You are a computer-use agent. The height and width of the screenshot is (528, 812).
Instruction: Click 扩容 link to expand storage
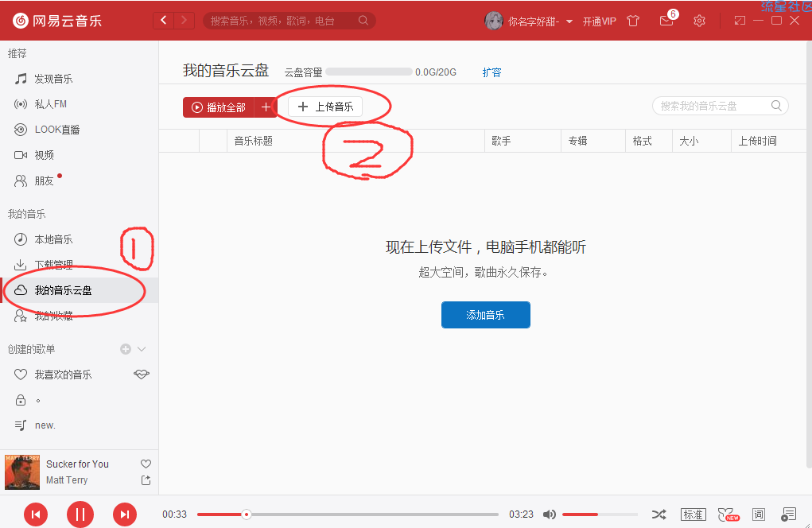click(x=491, y=72)
